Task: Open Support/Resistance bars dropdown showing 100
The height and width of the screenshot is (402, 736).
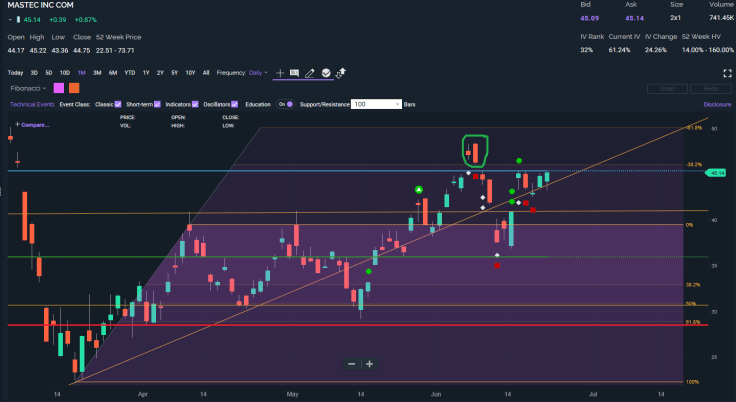Action: point(376,104)
